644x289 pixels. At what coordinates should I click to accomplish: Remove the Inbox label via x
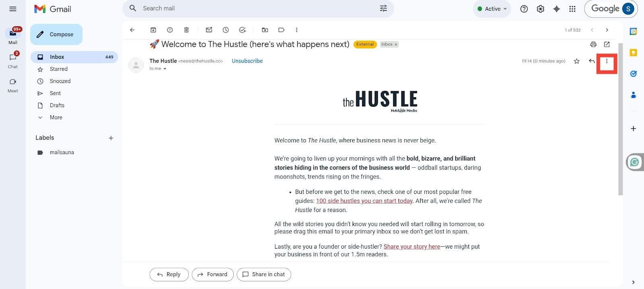tap(396, 44)
